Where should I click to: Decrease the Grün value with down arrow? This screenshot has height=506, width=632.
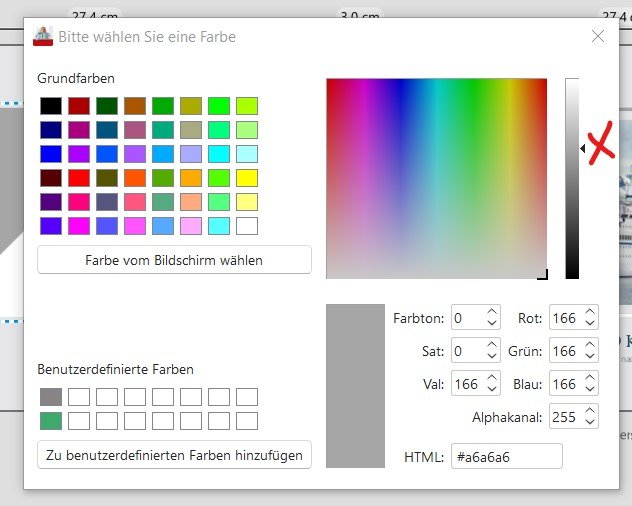tap(590, 357)
